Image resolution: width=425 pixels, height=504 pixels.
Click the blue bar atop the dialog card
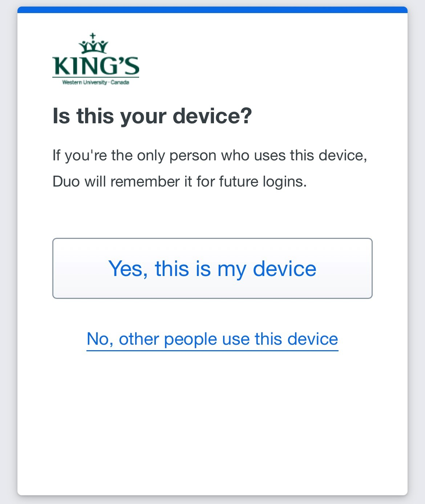pyautogui.click(x=212, y=10)
